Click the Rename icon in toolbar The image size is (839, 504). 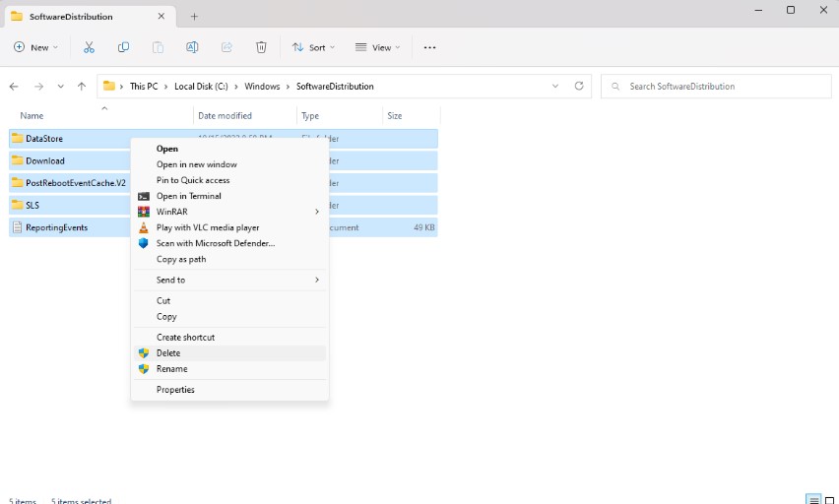[192, 47]
